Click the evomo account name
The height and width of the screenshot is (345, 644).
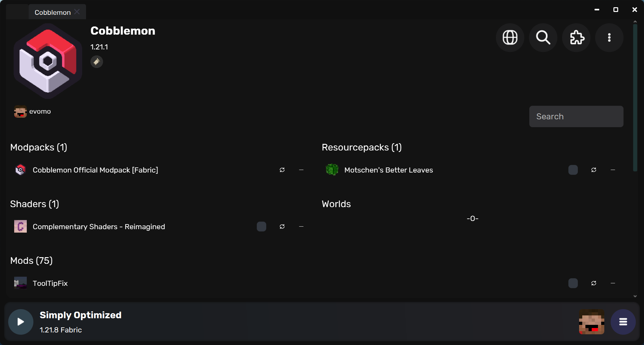40,111
